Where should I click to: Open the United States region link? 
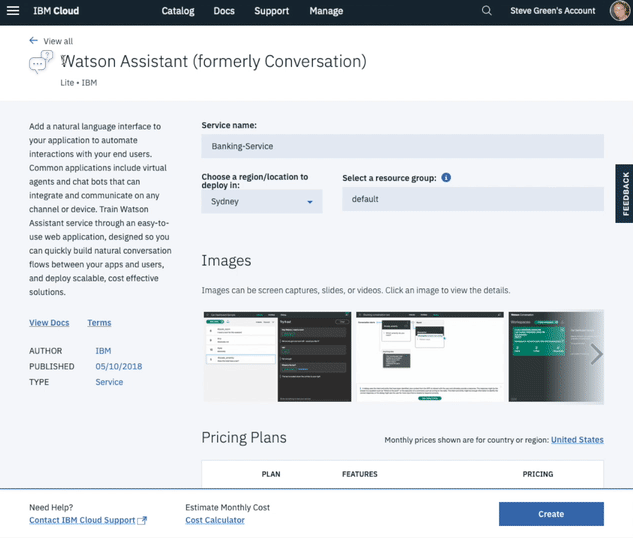(x=577, y=440)
